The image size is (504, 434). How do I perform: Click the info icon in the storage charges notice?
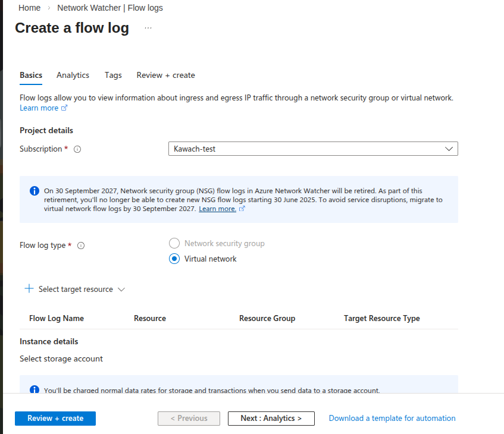(35, 389)
